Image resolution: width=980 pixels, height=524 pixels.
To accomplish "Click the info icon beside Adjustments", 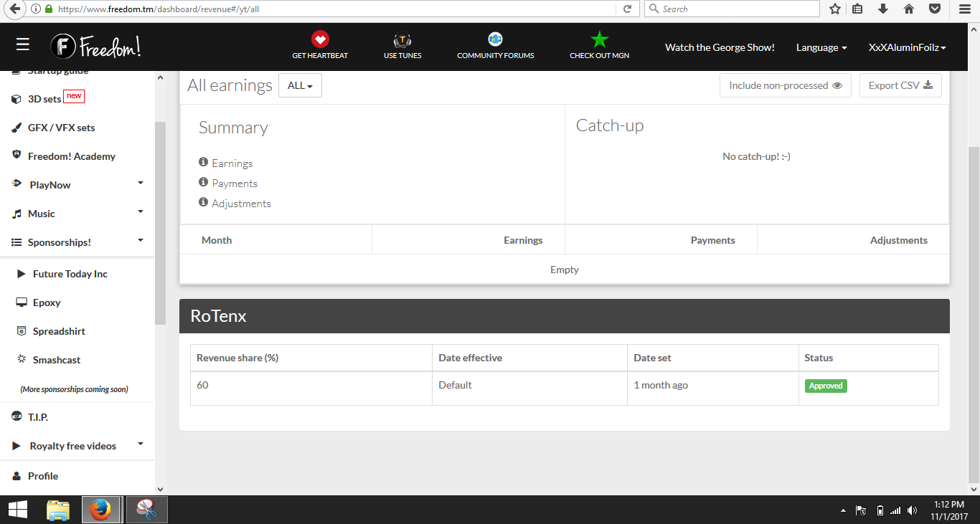I will (x=203, y=203).
